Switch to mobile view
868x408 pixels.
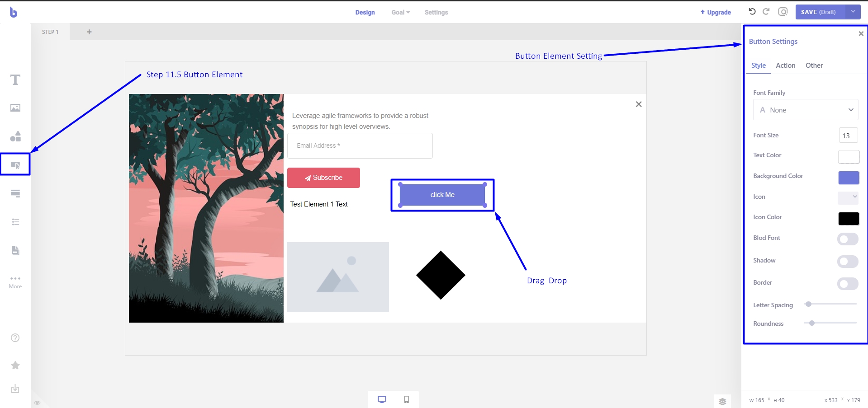pyautogui.click(x=406, y=399)
